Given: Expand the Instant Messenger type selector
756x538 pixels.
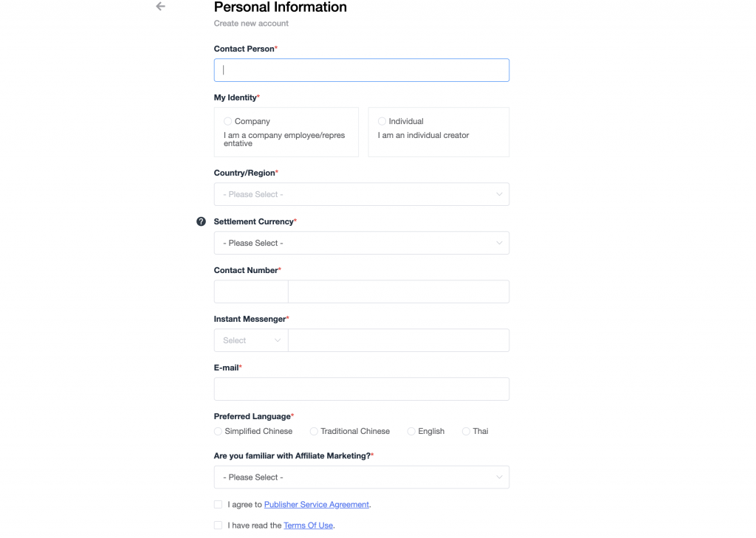Looking at the screenshot, I should click(251, 340).
